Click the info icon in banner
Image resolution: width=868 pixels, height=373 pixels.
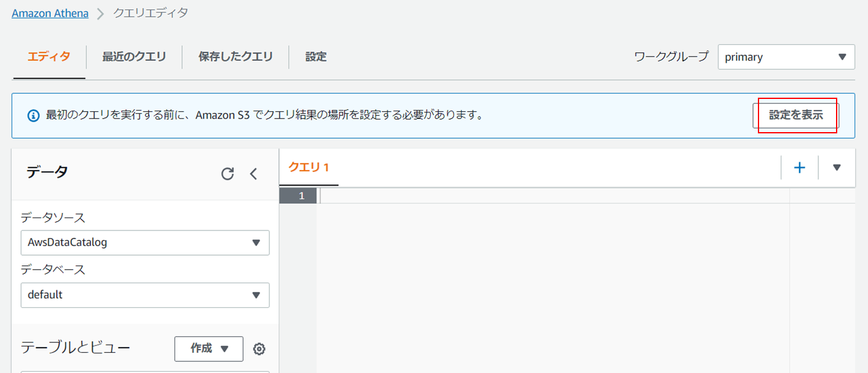tap(34, 116)
